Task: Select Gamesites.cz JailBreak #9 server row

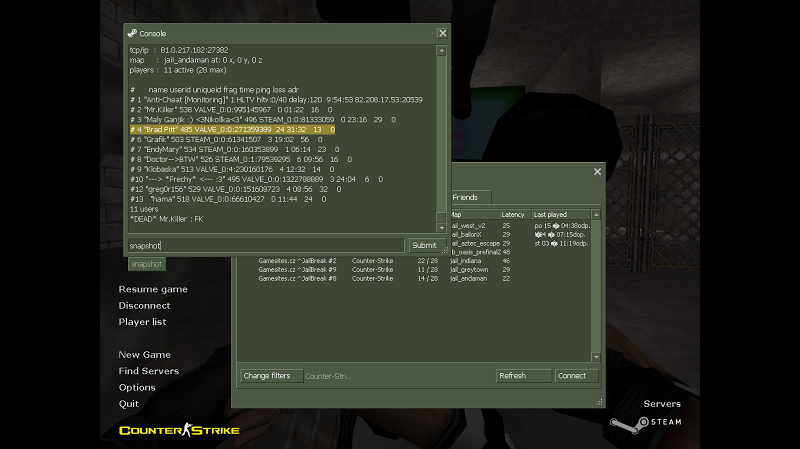Action: click(x=414, y=269)
